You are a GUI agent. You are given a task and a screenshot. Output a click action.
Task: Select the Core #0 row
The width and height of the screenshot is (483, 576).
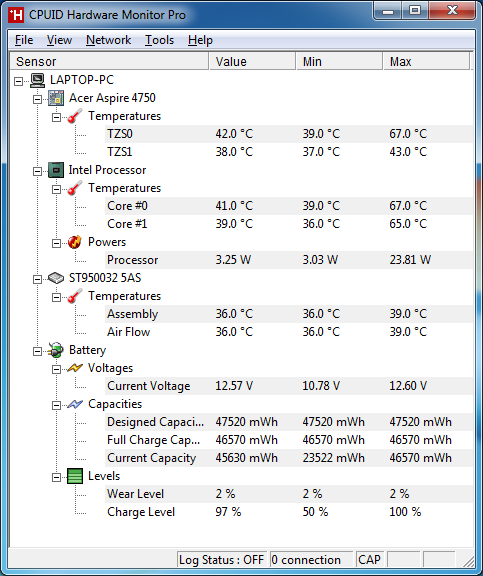coord(289,206)
